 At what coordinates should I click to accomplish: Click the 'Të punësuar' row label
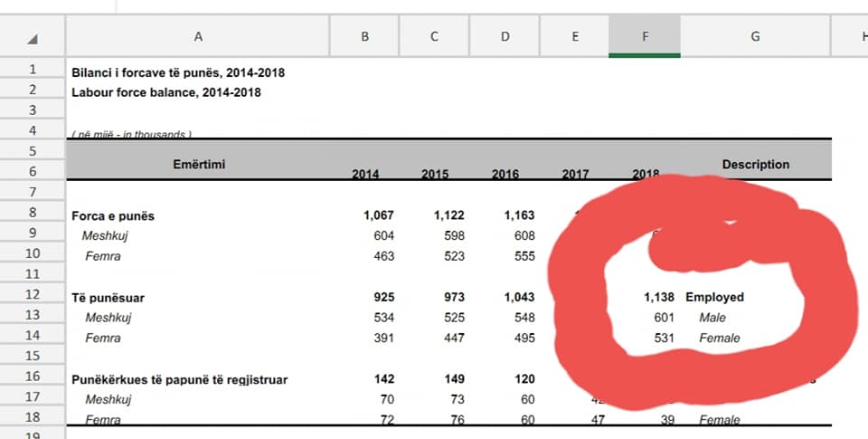coord(108,298)
